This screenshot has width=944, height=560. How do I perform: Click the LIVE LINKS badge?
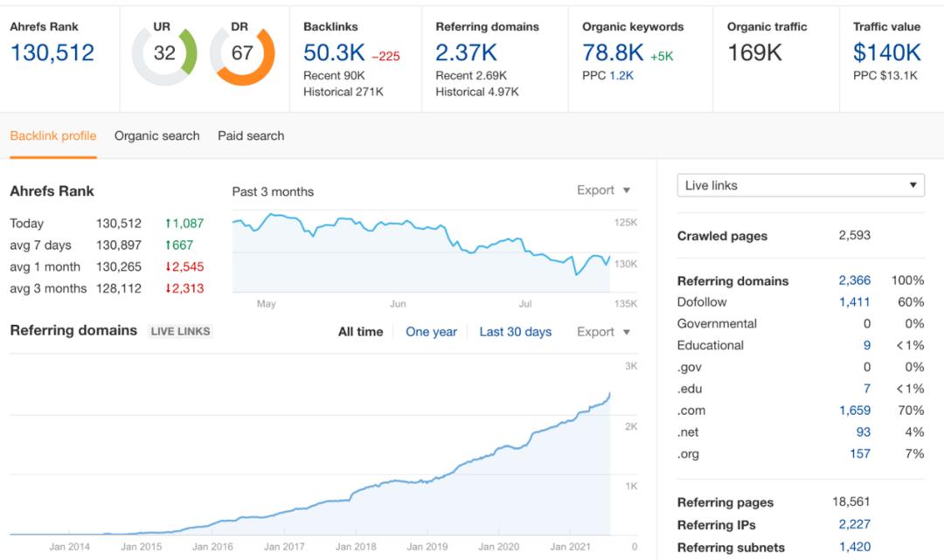[x=180, y=332]
